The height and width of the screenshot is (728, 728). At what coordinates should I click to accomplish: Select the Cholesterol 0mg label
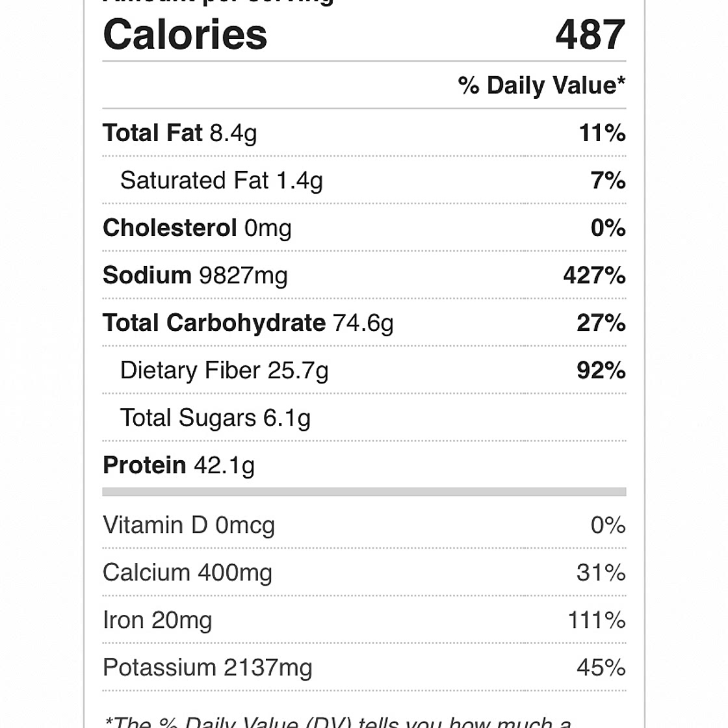point(197,228)
